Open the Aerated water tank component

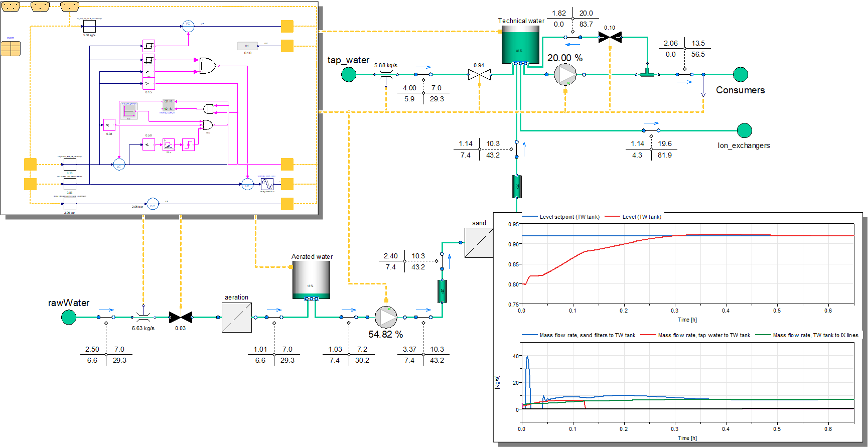pyautogui.click(x=311, y=279)
